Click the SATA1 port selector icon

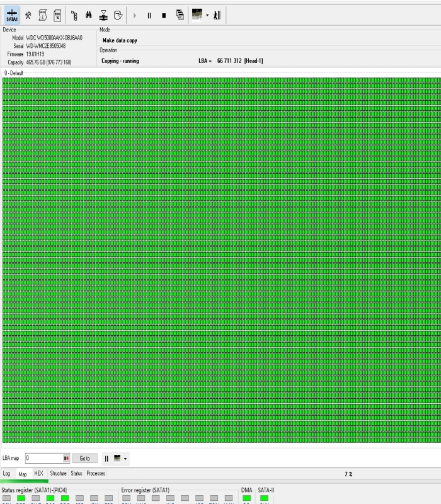11,15
